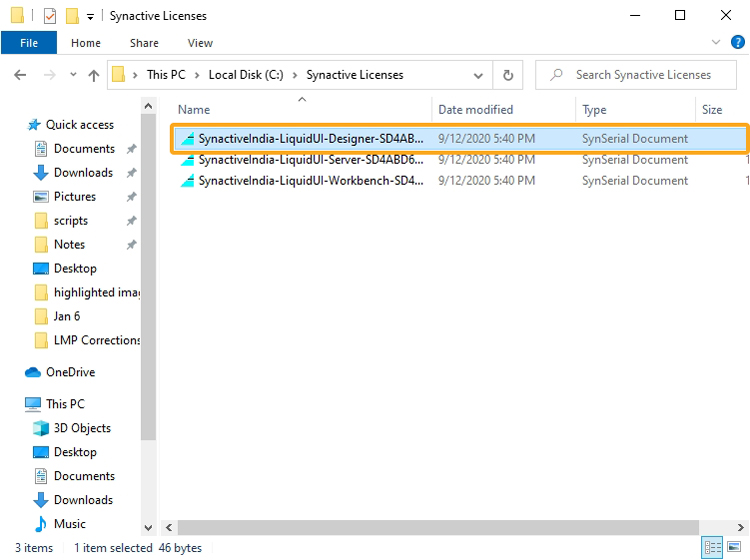Open Recent locations dropdown arrow
The image size is (750, 560).
[72, 75]
